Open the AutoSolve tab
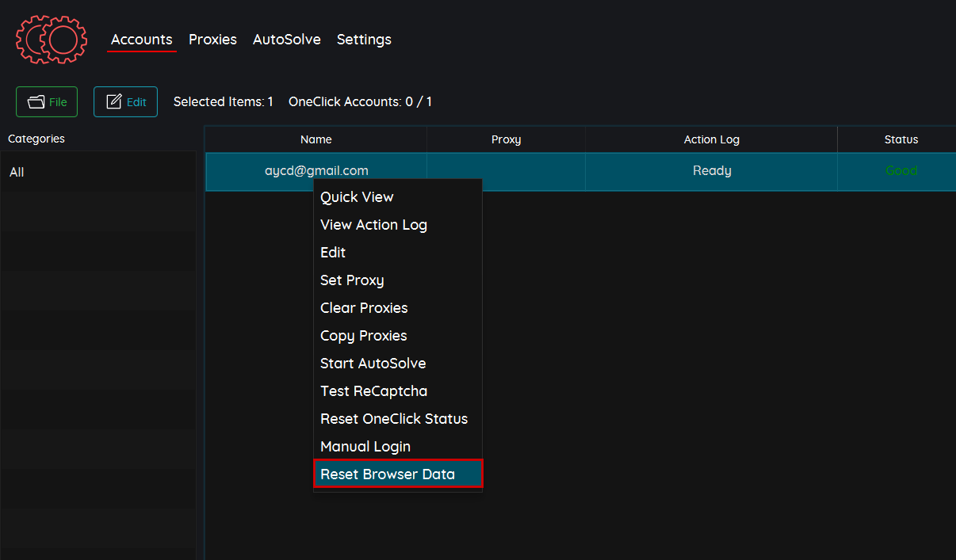The width and height of the screenshot is (956, 560). pyautogui.click(x=286, y=40)
